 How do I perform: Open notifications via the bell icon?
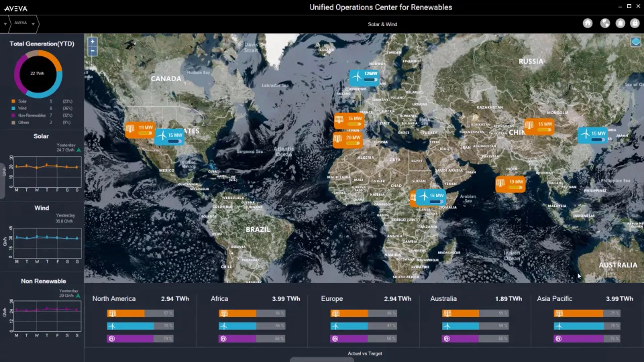[x=621, y=23]
